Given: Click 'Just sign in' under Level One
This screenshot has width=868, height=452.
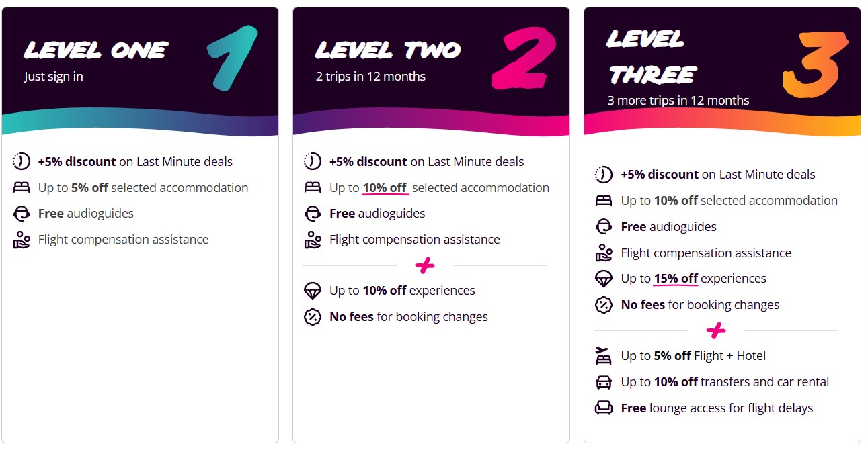Looking at the screenshot, I should (54, 77).
